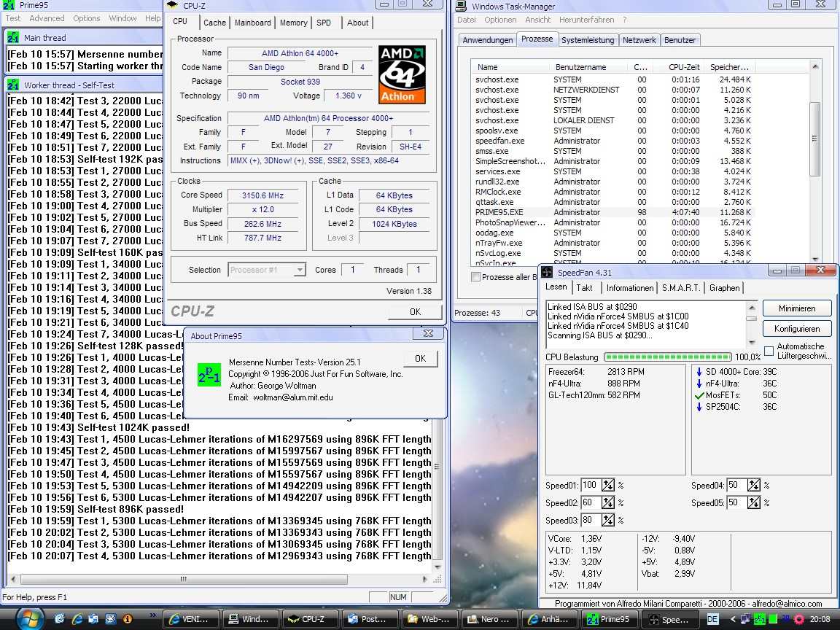Image resolution: width=840 pixels, height=630 pixels.
Task: Click the green Prime95 tray icon
Action: 759,619
